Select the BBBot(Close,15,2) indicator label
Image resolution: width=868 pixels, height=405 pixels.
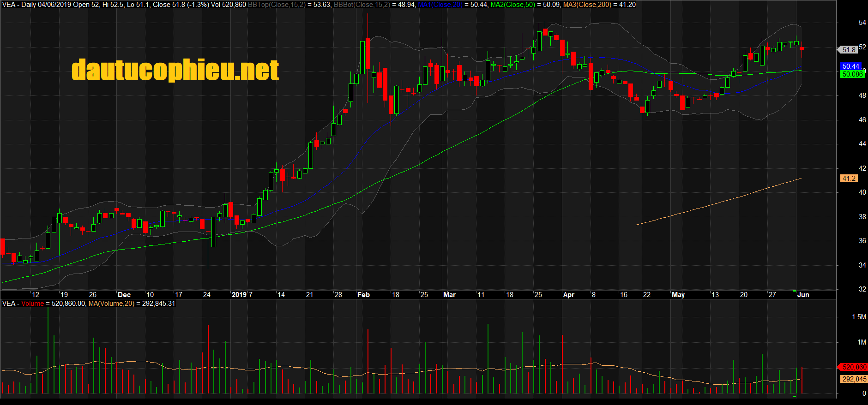click(x=362, y=5)
